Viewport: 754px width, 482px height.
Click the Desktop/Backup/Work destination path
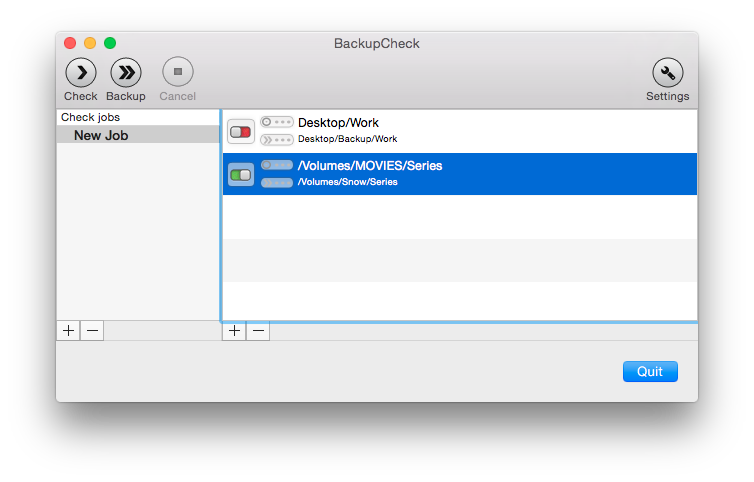pyautogui.click(x=347, y=139)
